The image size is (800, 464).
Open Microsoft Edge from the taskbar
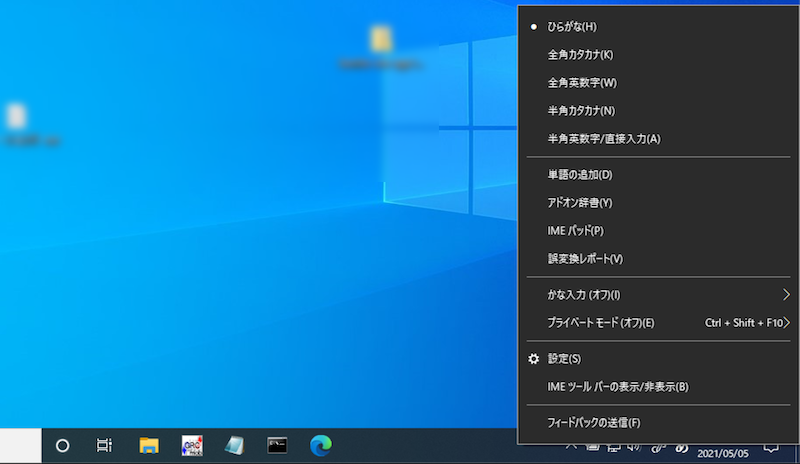321,446
